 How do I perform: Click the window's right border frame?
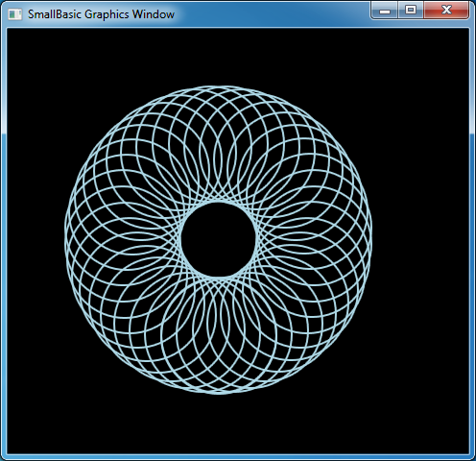(x=472, y=240)
